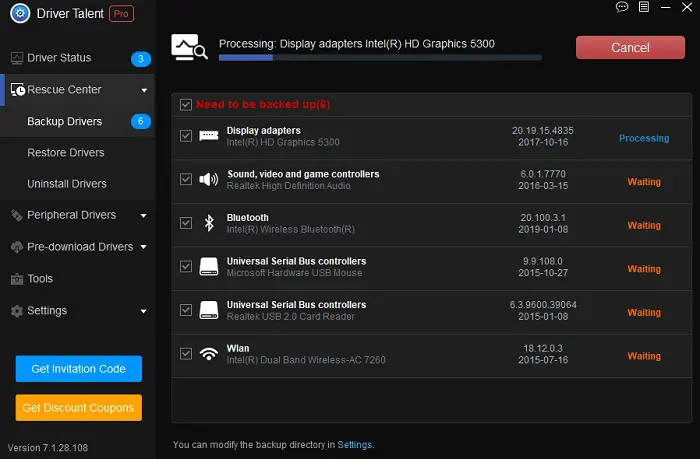Click the Processing status for Display adapters
This screenshot has width=700, height=459.
(x=644, y=138)
